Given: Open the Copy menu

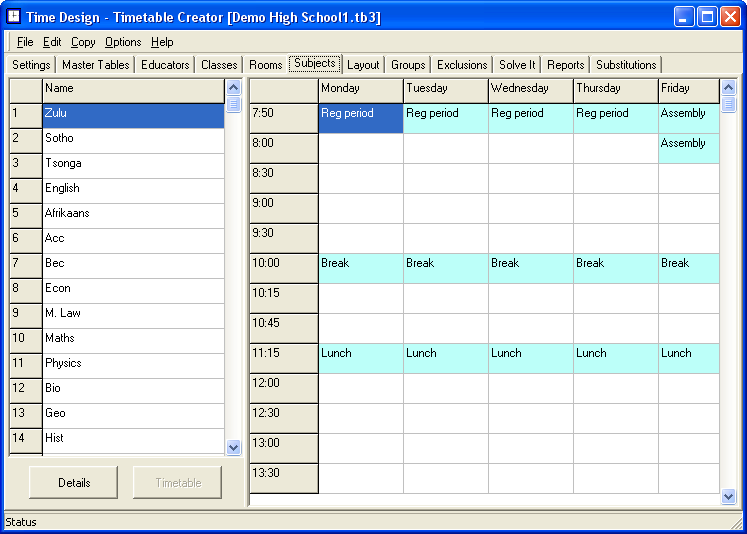Looking at the screenshot, I should (x=83, y=42).
